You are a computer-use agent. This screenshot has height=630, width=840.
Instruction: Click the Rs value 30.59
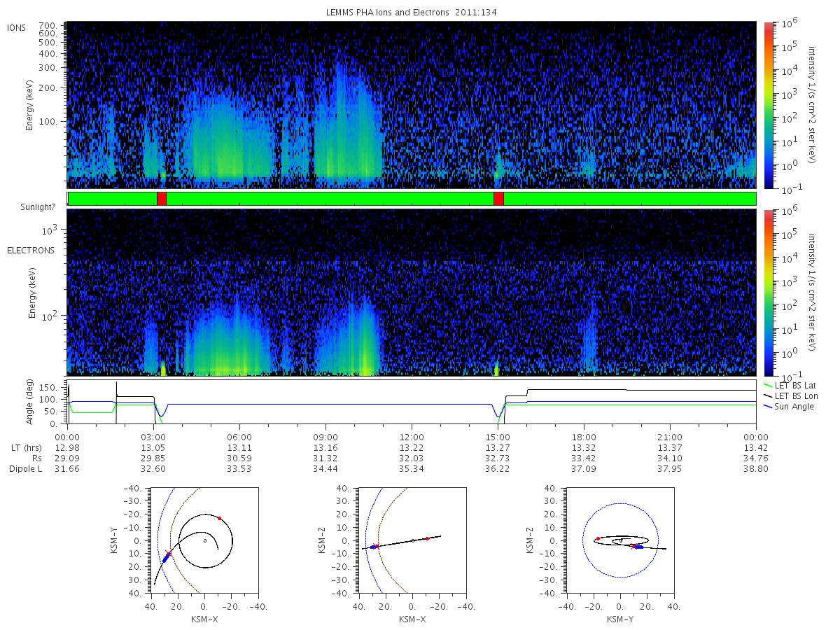click(239, 458)
